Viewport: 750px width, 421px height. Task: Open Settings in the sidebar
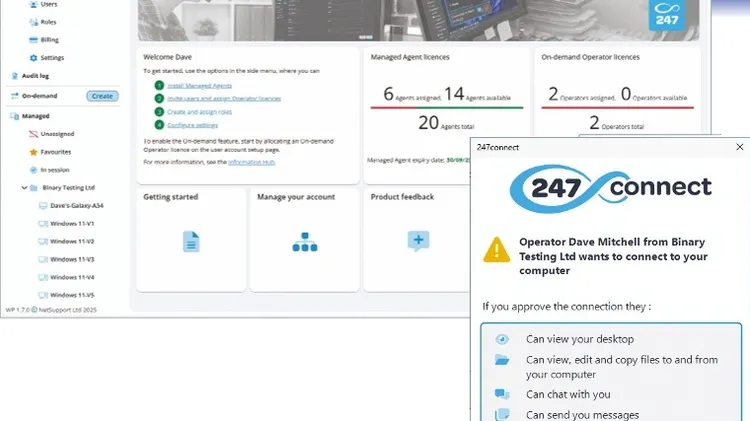[52, 57]
